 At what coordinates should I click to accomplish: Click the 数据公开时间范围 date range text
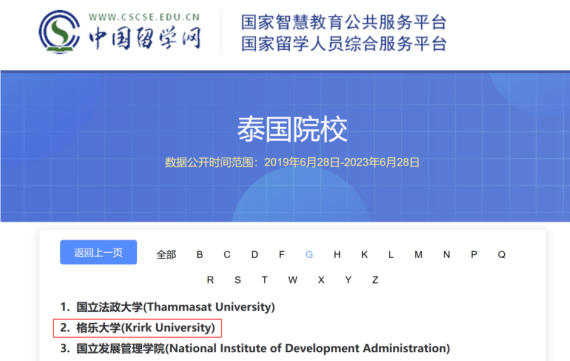tap(292, 162)
